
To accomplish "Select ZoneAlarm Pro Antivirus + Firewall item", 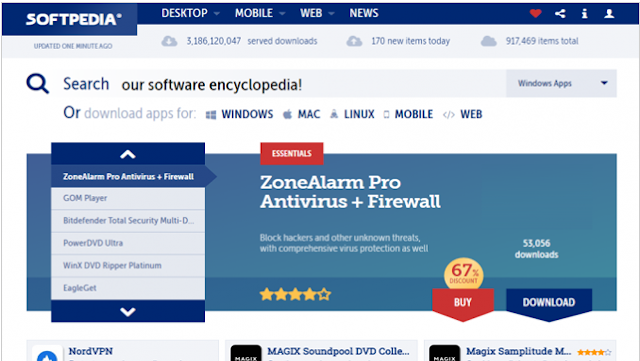I will click(128, 176).
